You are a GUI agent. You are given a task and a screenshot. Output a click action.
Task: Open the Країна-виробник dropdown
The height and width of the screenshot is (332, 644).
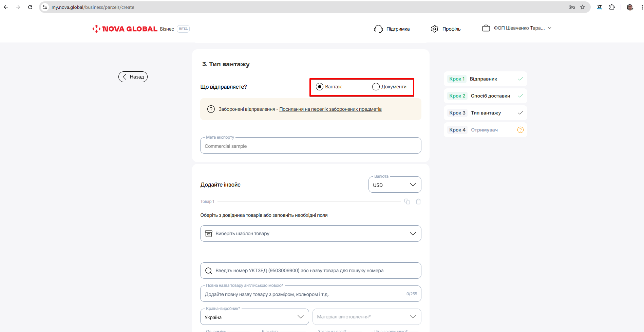coord(254,317)
